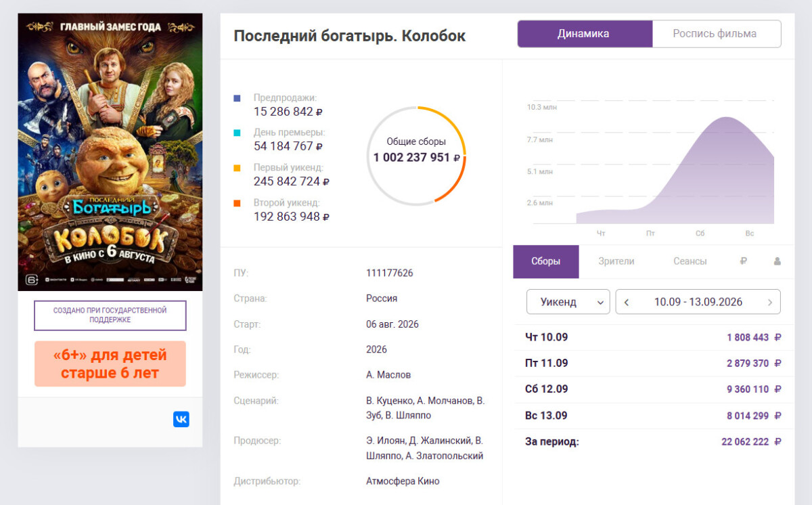Click the «6+» age rating banner
This screenshot has height=505, width=812.
[110, 364]
